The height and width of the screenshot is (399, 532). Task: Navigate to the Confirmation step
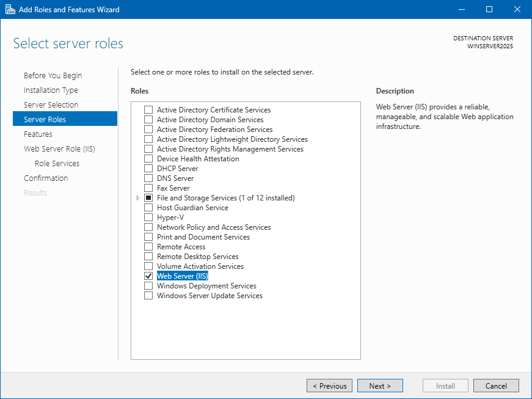46,178
